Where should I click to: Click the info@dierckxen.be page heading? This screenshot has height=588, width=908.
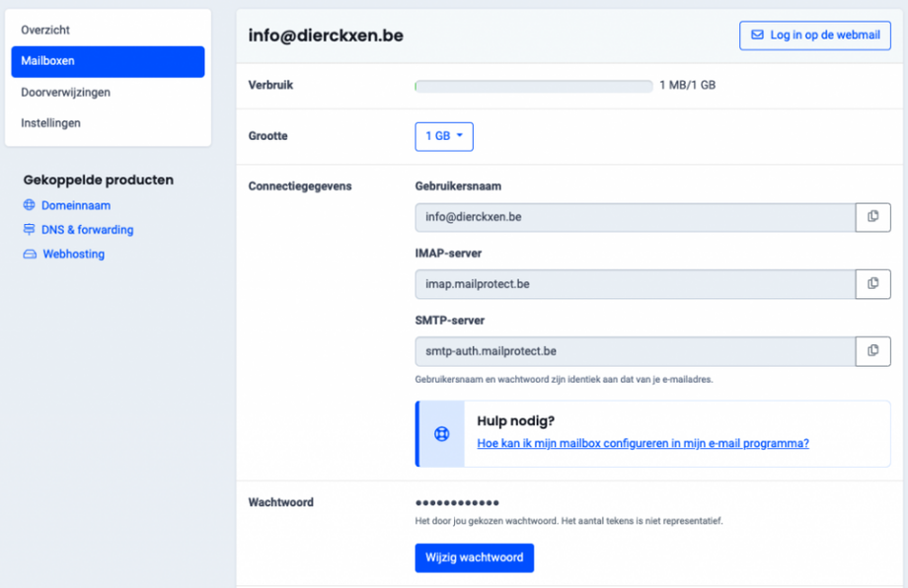326,36
